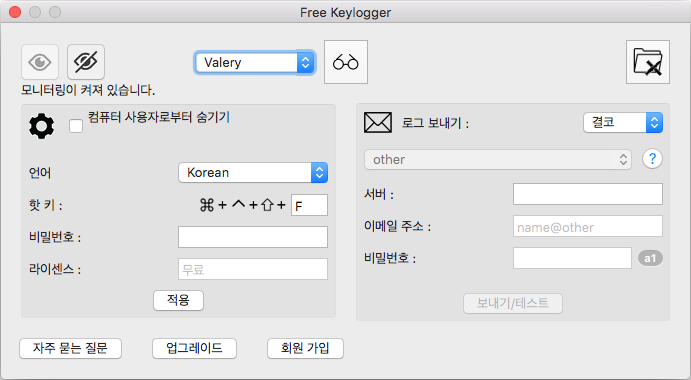Click the 비밀번호 field in settings panel

coord(253,237)
